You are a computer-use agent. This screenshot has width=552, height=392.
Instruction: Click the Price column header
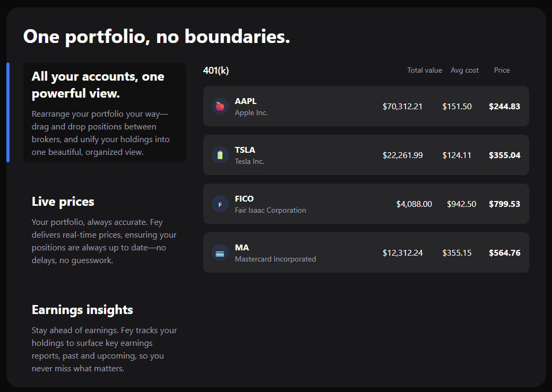coord(502,70)
